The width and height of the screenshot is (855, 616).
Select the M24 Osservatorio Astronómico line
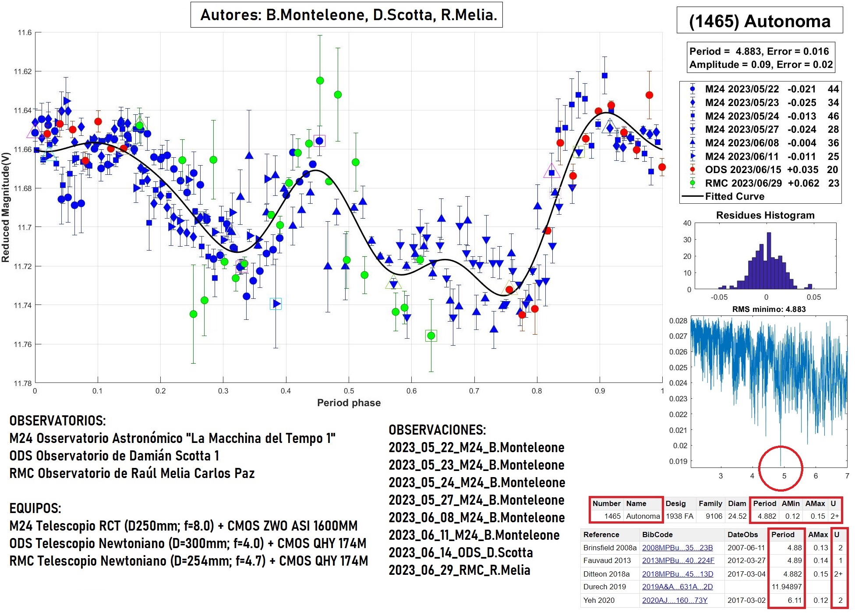click(172, 438)
